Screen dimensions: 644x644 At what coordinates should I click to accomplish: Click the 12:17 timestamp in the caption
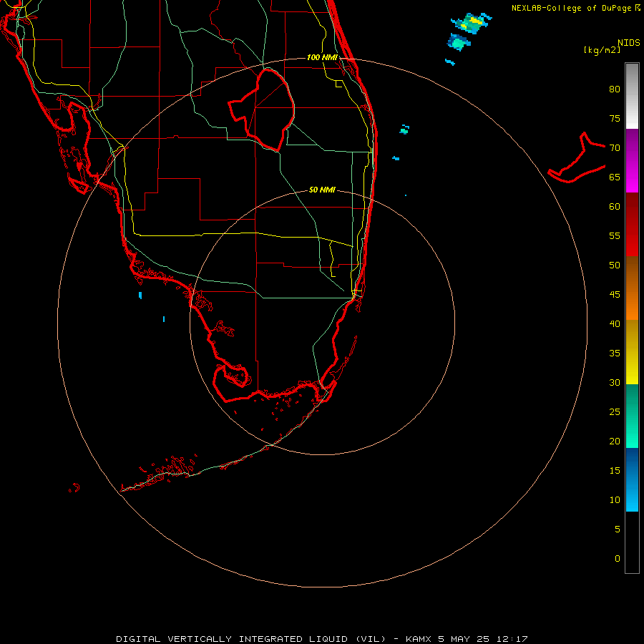tap(512, 639)
